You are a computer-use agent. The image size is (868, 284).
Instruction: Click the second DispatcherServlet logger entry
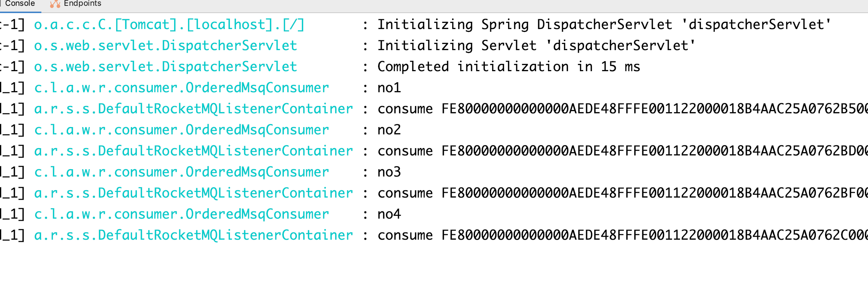(165, 66)
